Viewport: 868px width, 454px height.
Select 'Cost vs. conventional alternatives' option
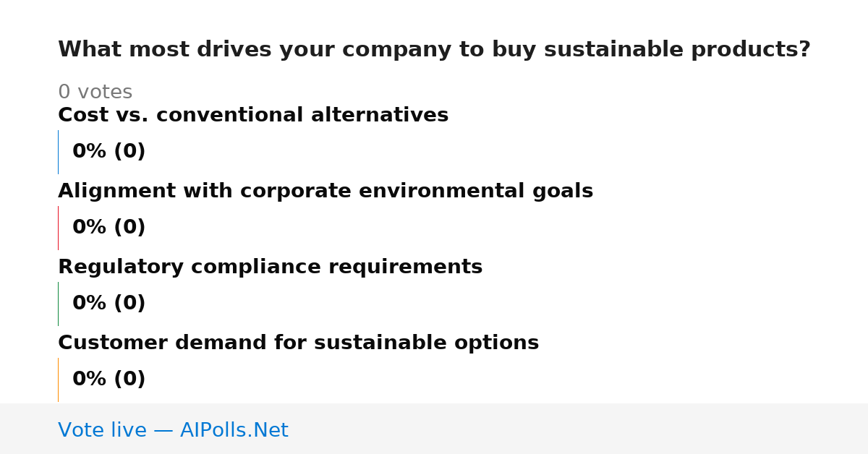(x=253, y=115)
